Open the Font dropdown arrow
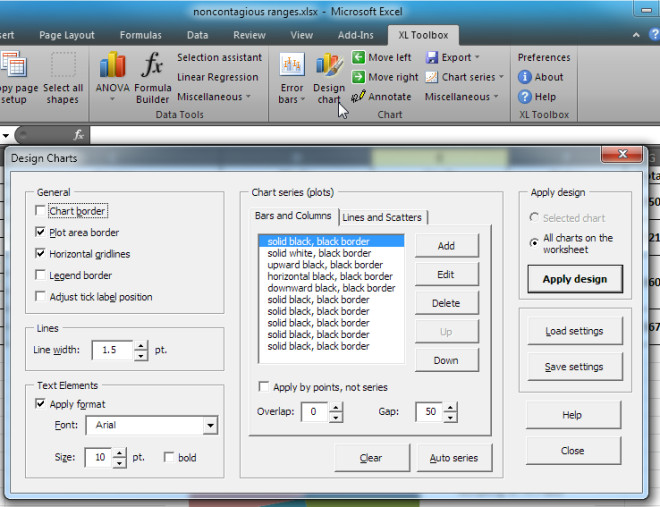 pos(210,425)
